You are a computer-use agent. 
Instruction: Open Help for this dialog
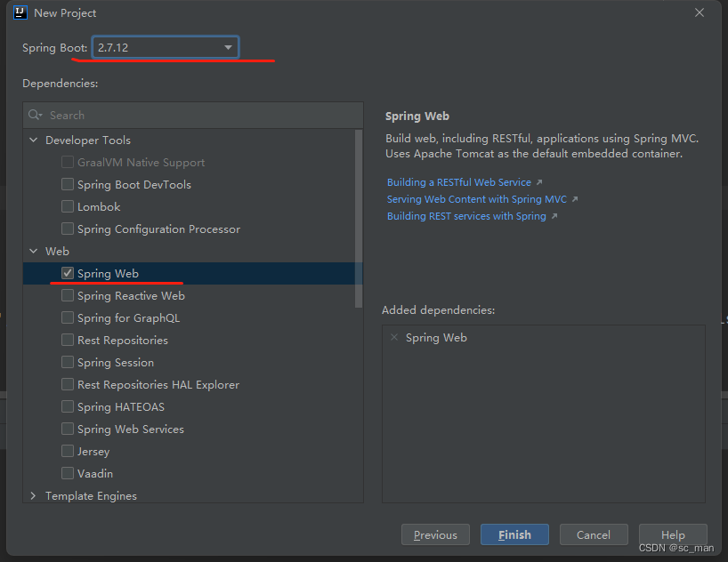click(673, 534)
